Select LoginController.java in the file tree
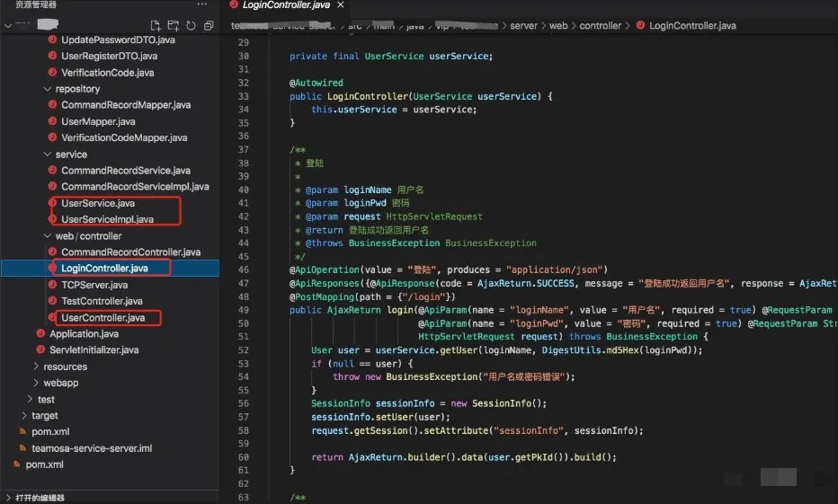Image resolution: width=838 pixels, height=504 pixels. [104, 268]
